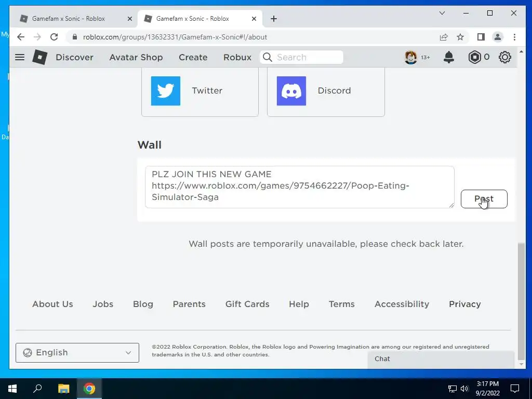
Task: Click the Wall post text area
Action: pyautogui.click(x=300, y=187)
